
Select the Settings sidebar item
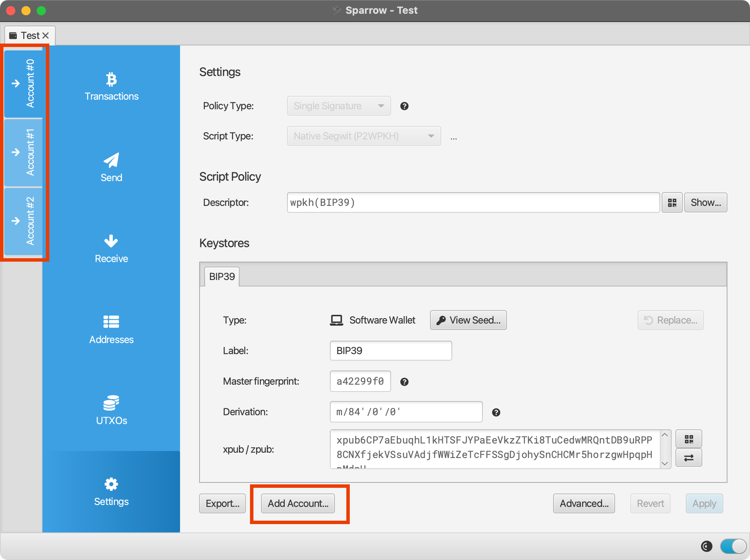[x=111, y=492]
